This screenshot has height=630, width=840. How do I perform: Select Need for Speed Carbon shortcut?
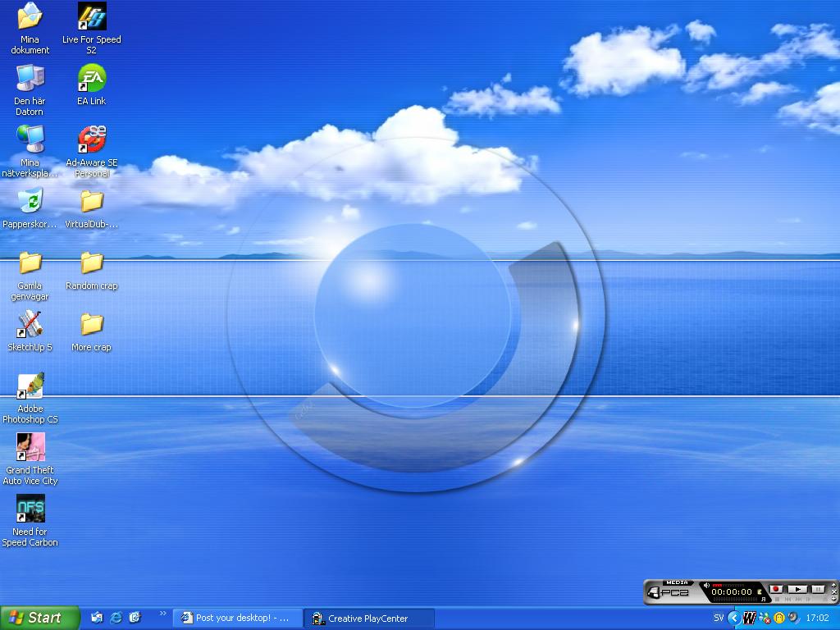30,521
